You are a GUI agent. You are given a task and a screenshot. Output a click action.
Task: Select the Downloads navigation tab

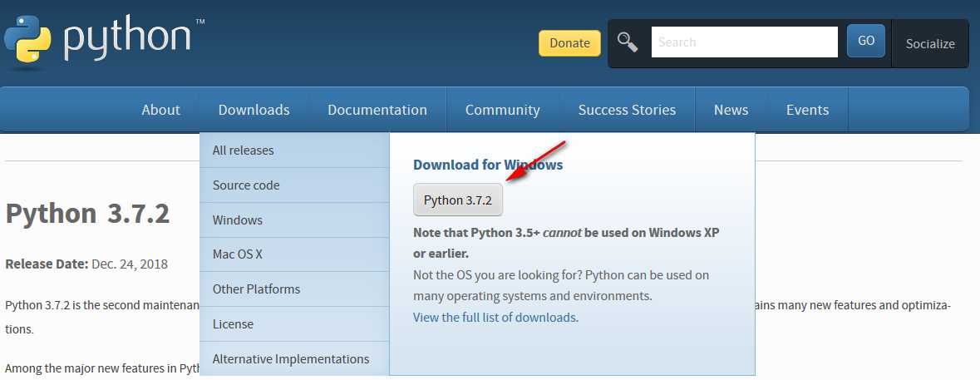pyautogui.click(x=254, y=110)
